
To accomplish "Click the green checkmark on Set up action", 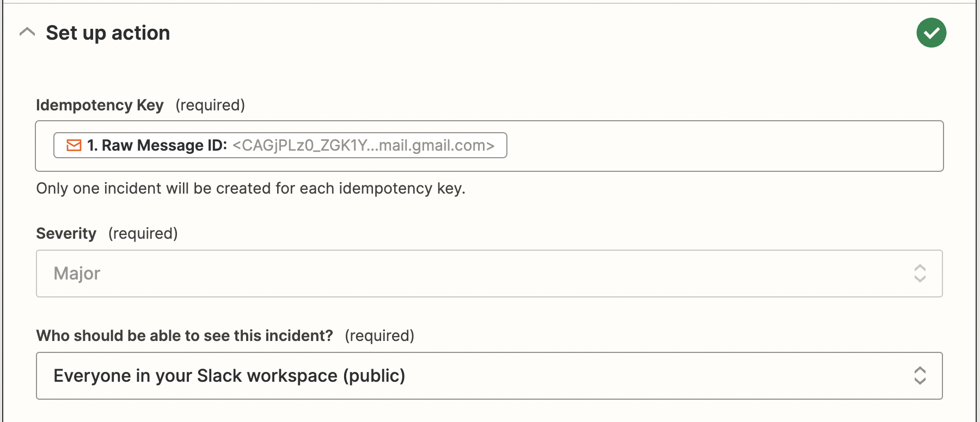I will [x=931, y=33].
